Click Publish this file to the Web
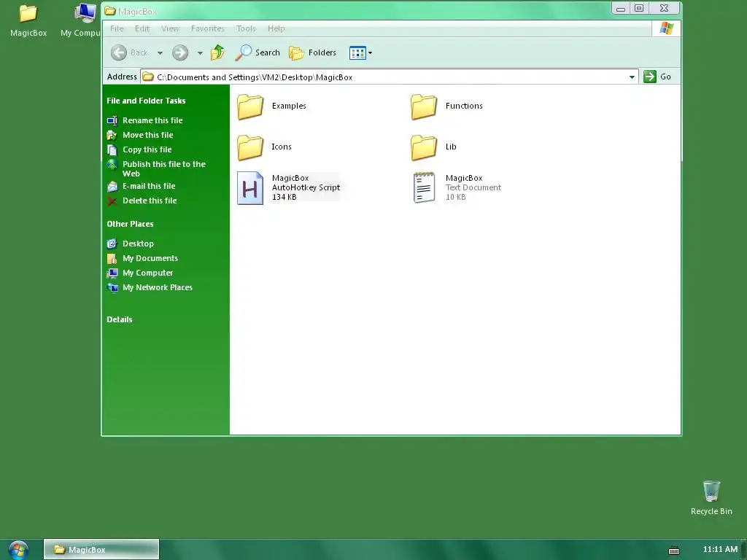Image resolution: width=747 pixels, height=560 pixels. 164,168
